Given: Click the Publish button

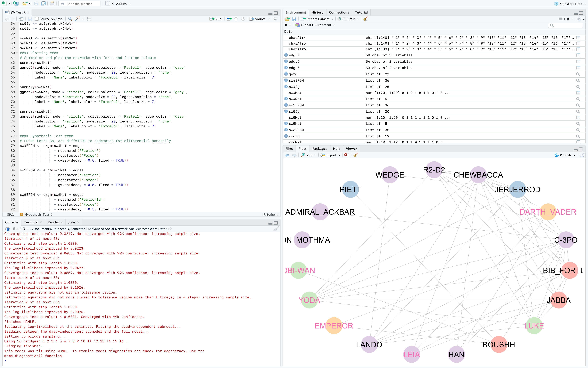Looking at the screenshot, I should click(563, 155).
